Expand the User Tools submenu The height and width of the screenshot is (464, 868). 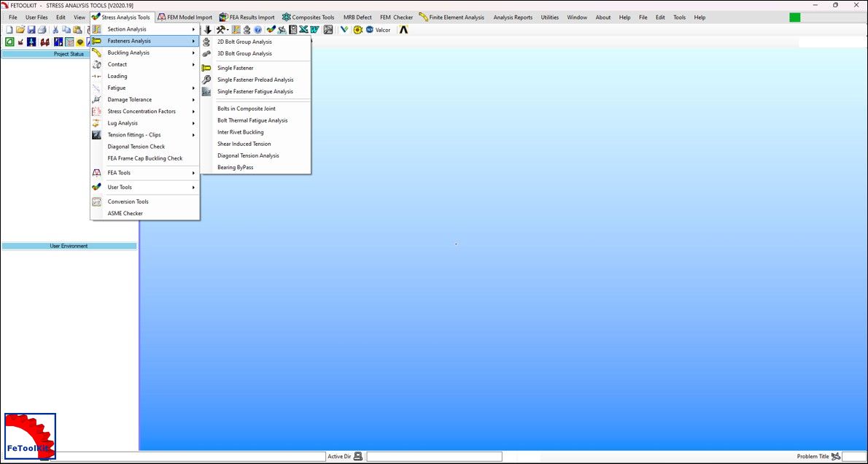[x=145, y=187]
